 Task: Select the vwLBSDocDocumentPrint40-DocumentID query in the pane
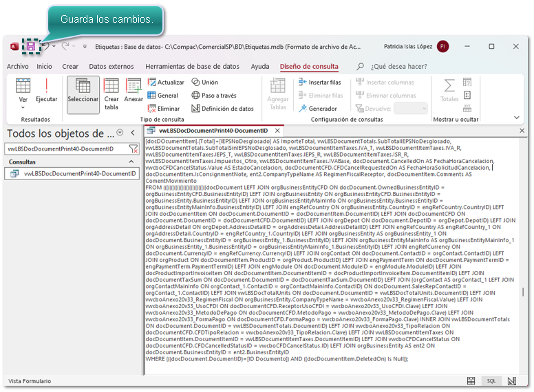pos(72,173)
